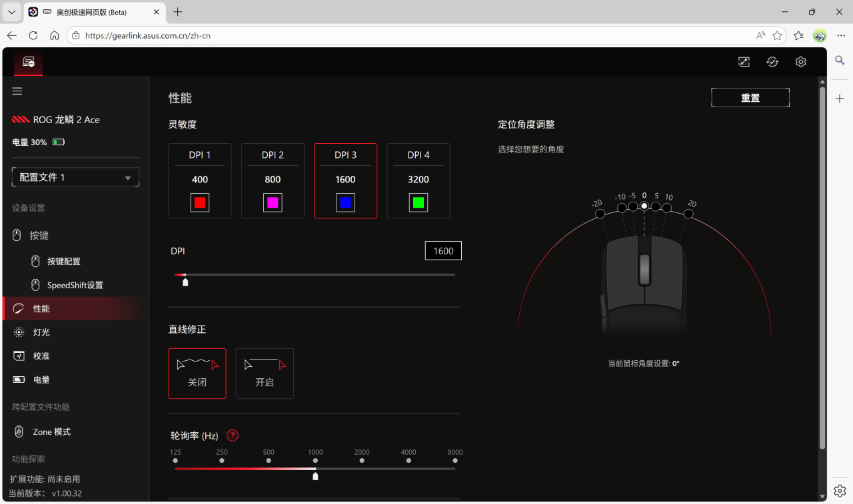The image size is (853, 504).
Task: Open the green color swatch for DPI 4
Action: click(x=419, y=203)
